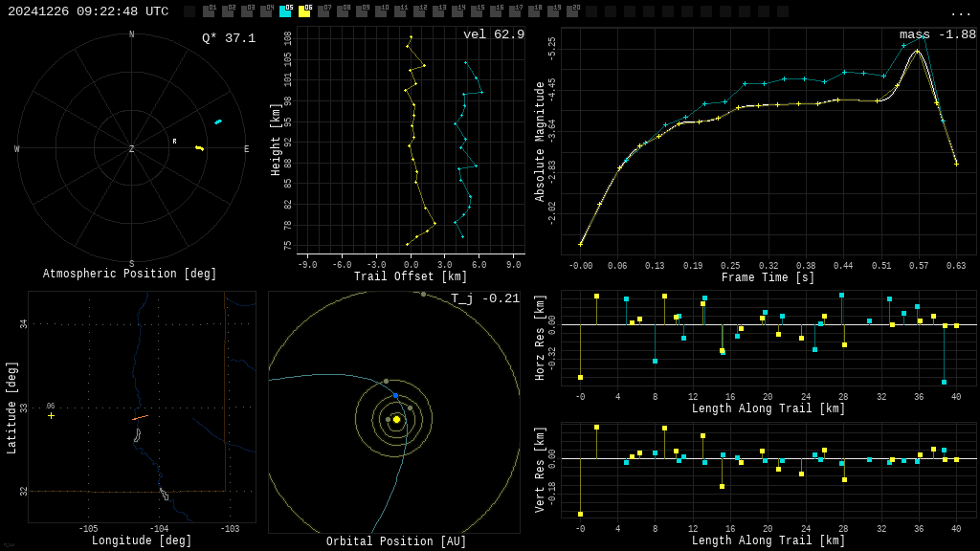Click the orange meteor ground track on map
Screen dimensions: 980x551
point(140,417)
